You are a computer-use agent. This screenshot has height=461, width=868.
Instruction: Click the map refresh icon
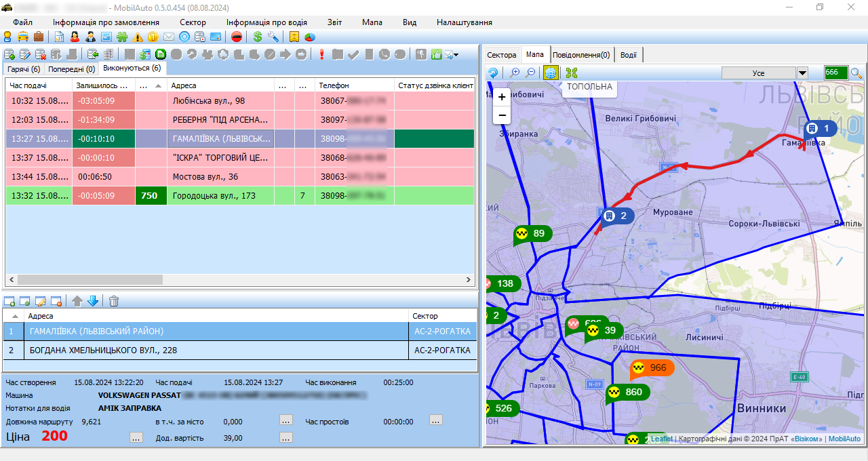[494, 73]
